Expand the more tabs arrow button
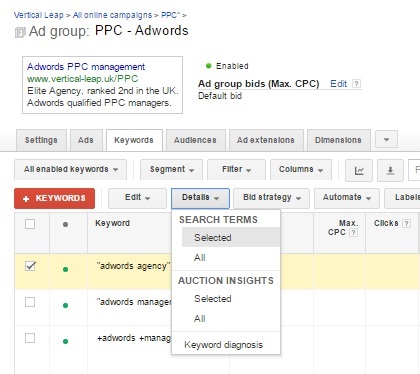420x374 pixels. tap(386, 139)
